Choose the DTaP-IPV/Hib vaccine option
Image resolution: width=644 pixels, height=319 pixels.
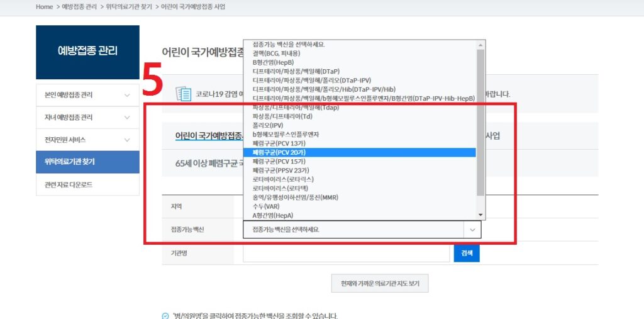[359, 89]
